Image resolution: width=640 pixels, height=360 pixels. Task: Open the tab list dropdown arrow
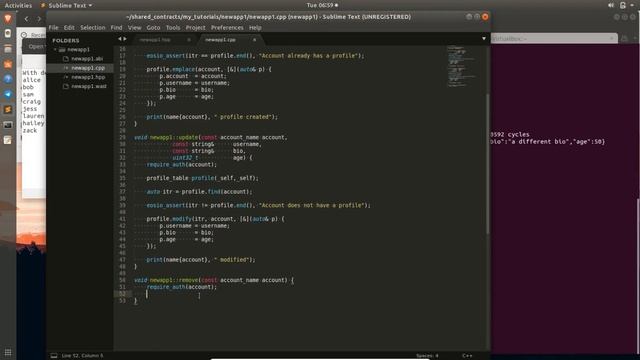[x=484, y=39]
